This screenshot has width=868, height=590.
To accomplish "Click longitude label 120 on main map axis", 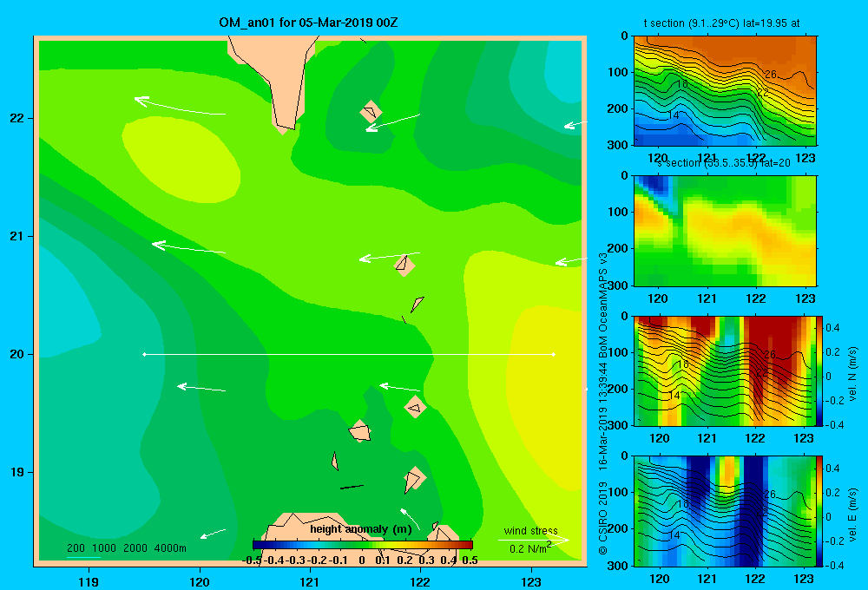I will click(x=200, y=581).
